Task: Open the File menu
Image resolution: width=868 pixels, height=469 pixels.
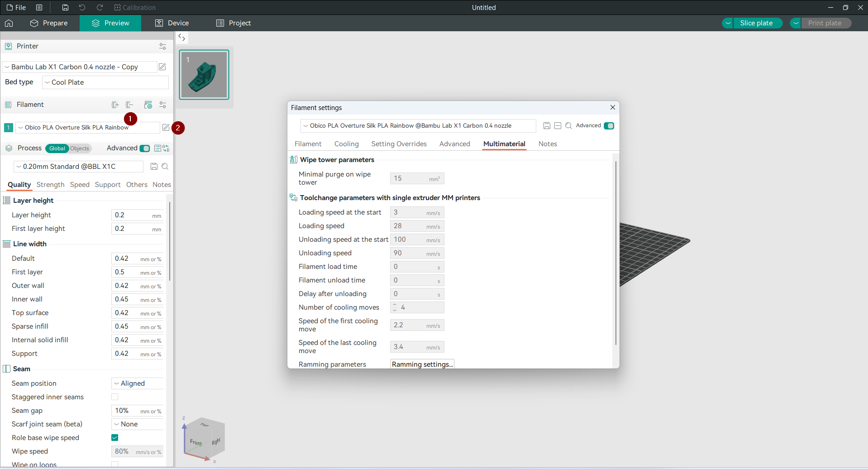Action: coord(16,7)
